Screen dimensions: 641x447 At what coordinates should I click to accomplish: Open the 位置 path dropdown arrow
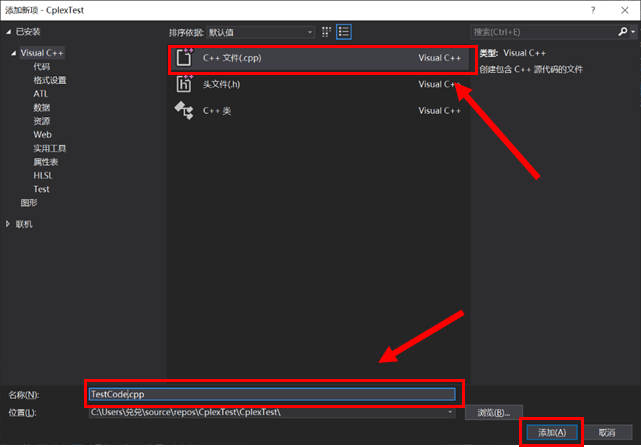[x=450, y=412]
